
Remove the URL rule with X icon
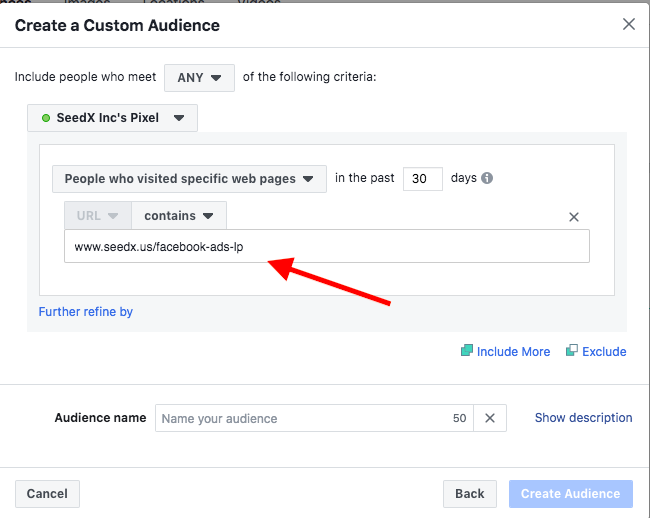(x=574, y=217)
